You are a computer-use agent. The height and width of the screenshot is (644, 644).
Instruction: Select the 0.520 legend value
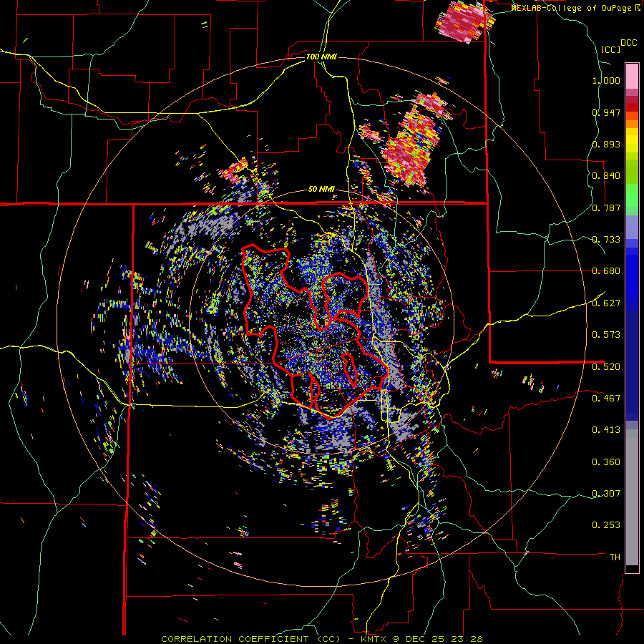point(606,366)
